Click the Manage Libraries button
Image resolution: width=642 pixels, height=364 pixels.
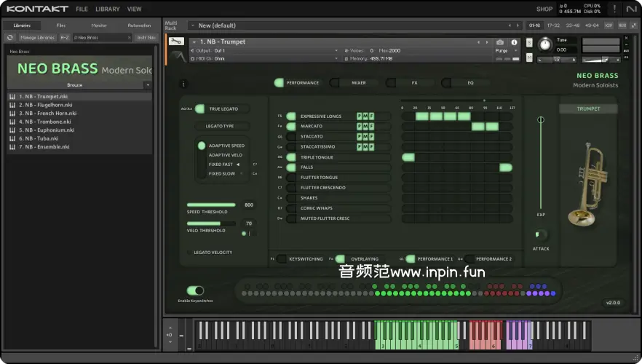point(37,37)
